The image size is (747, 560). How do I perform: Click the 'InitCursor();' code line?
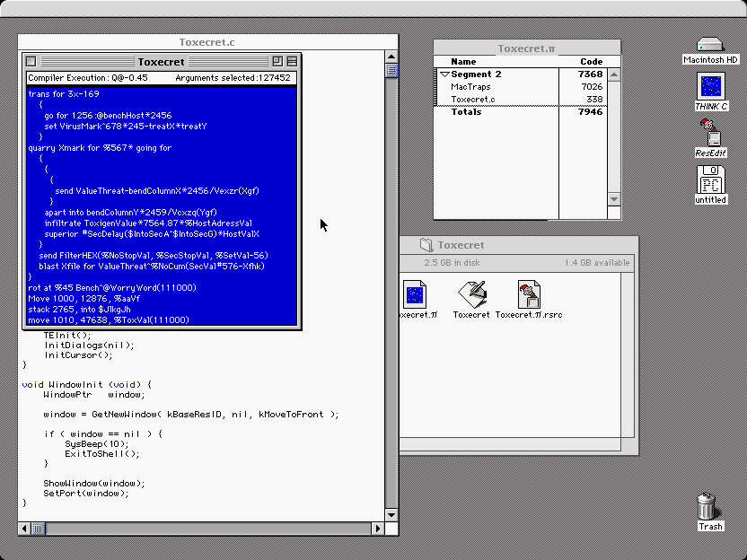coord(79,355)
